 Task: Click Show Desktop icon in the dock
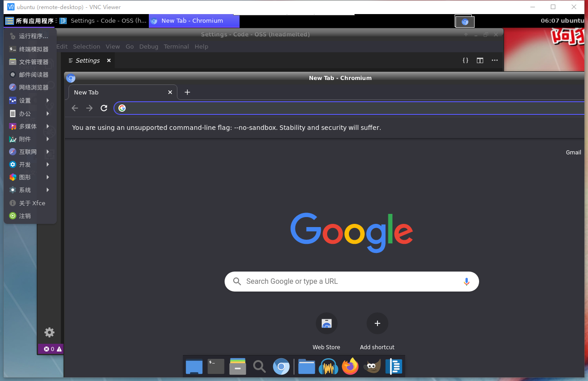click(x=194, y=366)
